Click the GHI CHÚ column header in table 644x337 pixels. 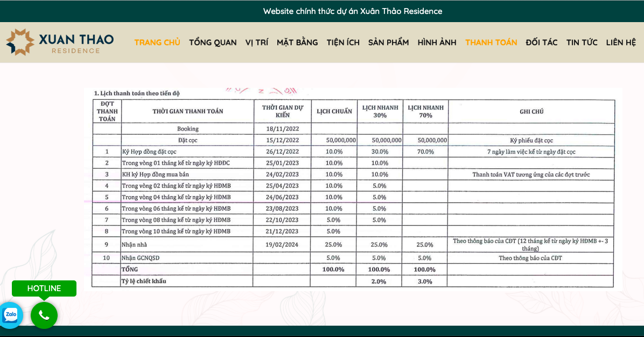click(x=531, y=112)
